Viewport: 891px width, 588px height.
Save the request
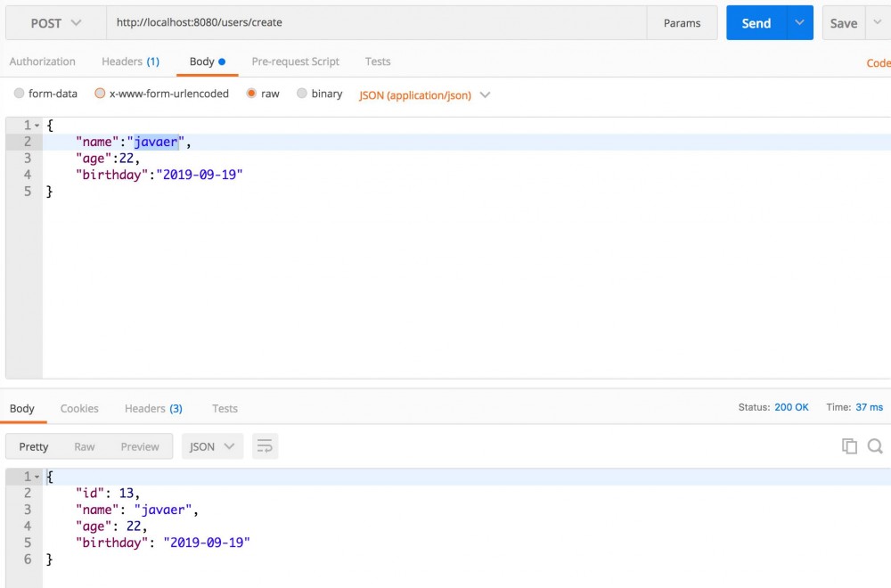(843, 23)
